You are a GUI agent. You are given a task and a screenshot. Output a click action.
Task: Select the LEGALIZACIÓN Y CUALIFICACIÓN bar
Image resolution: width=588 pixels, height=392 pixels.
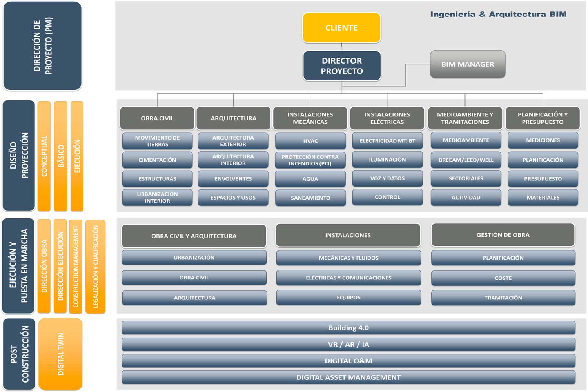(x=95, y=267)
